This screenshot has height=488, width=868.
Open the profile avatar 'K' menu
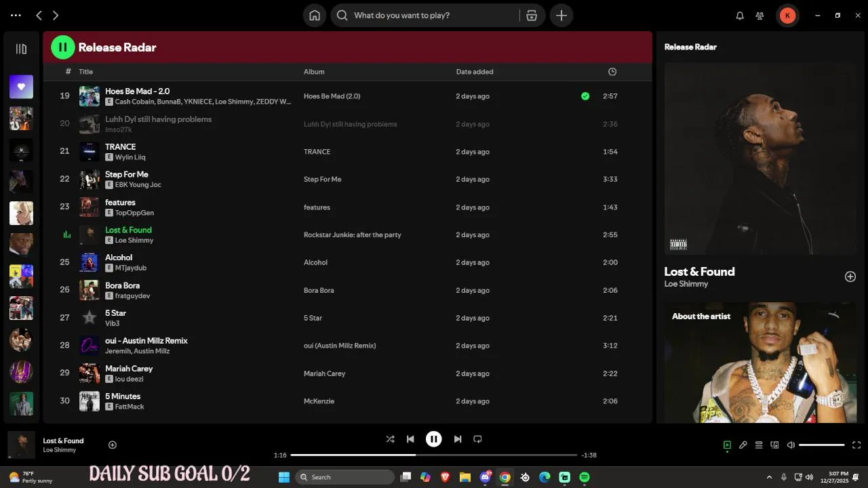[787, 15]
